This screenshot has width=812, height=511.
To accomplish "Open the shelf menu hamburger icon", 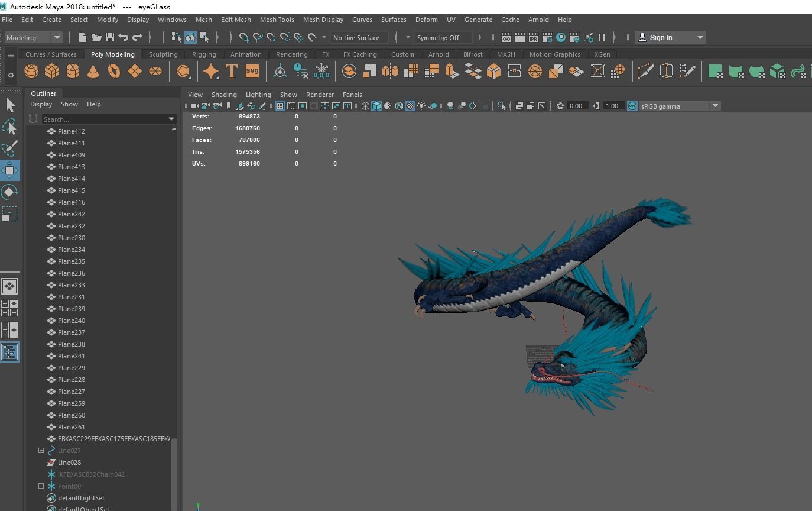I will click(x=10, y=56).
